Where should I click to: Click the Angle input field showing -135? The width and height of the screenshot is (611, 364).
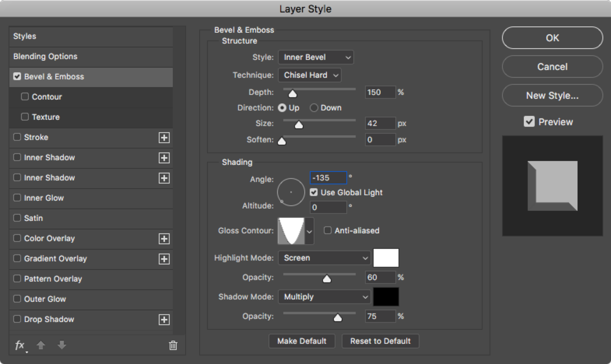328,178
